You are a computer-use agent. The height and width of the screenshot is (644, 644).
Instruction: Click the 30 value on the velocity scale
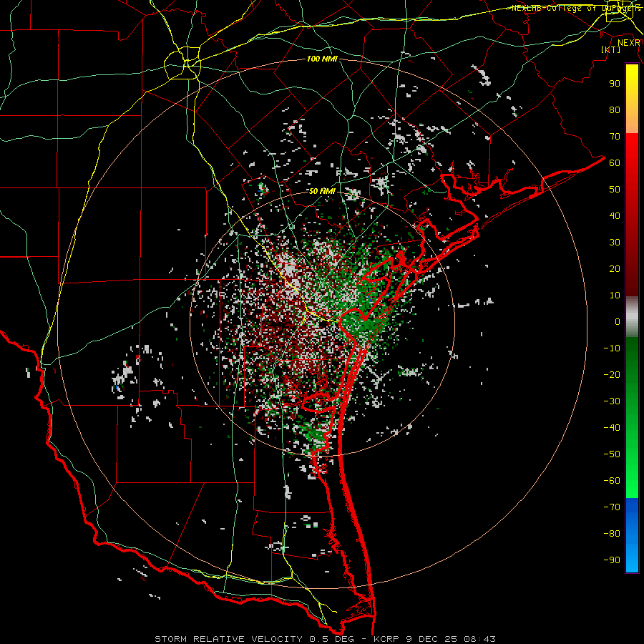coord(615,243)
